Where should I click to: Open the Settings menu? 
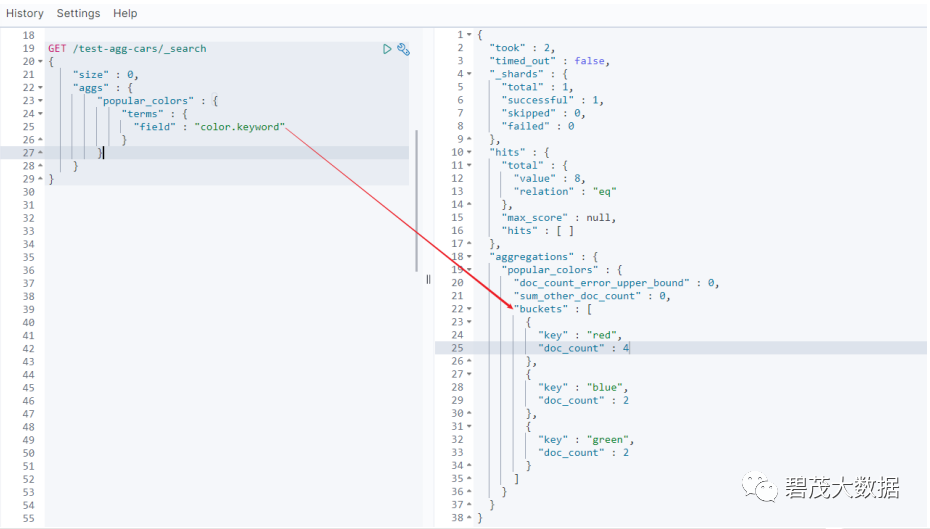coord(78,13)
